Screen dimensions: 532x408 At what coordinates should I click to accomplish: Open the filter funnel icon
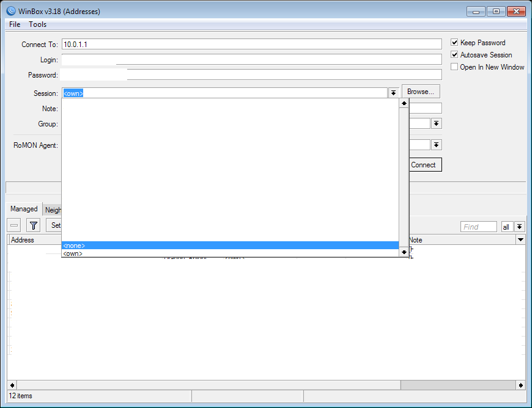tap(33, 225)
